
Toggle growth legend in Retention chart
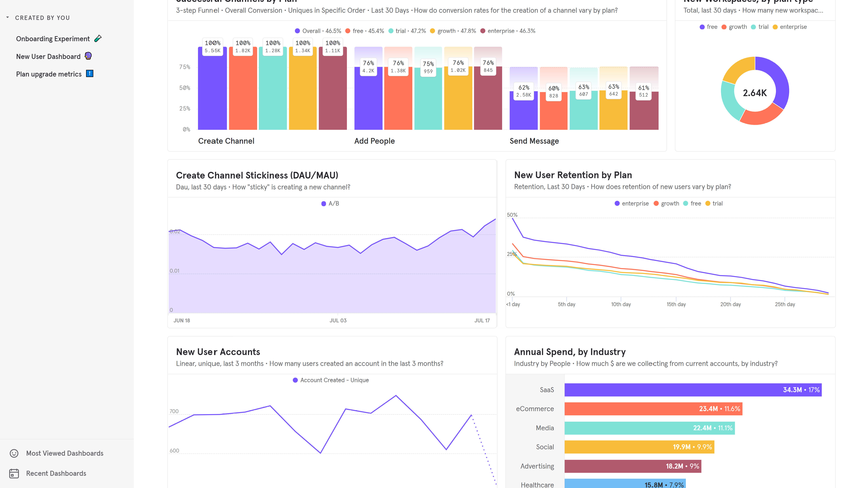pyautogui.click(x=666, y=203)
